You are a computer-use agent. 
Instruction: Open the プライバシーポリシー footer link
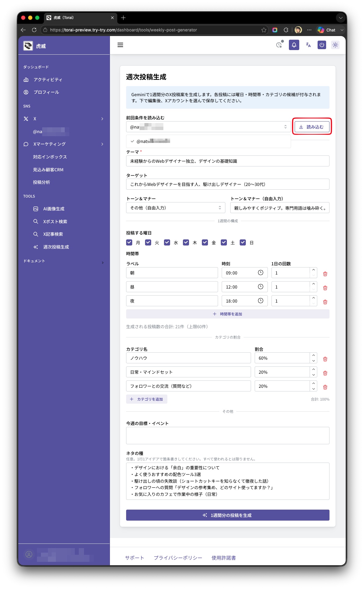(x=178, y=558)
